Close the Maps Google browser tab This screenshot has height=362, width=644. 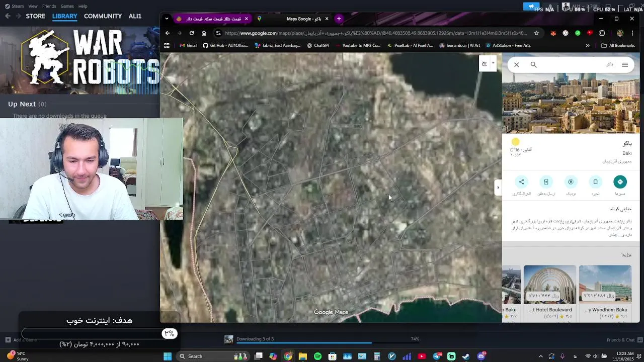327,19
